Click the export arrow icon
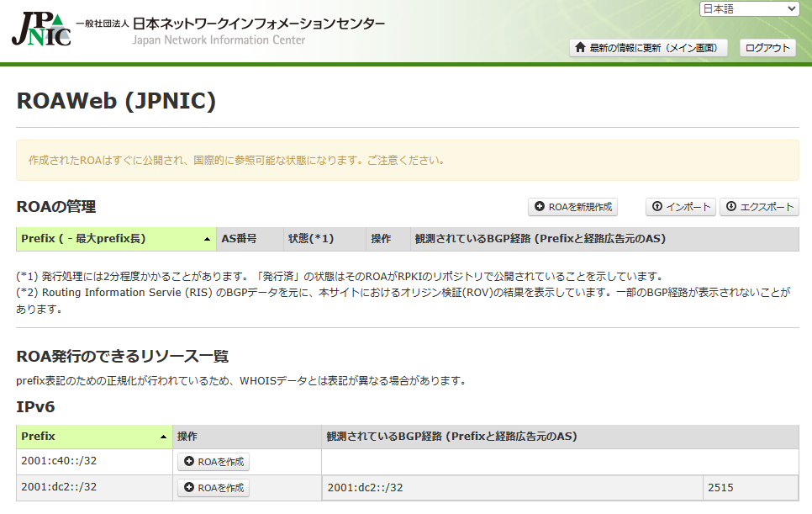Image resolution: width=812 pixels, height=514 pixels. point(730,206)
